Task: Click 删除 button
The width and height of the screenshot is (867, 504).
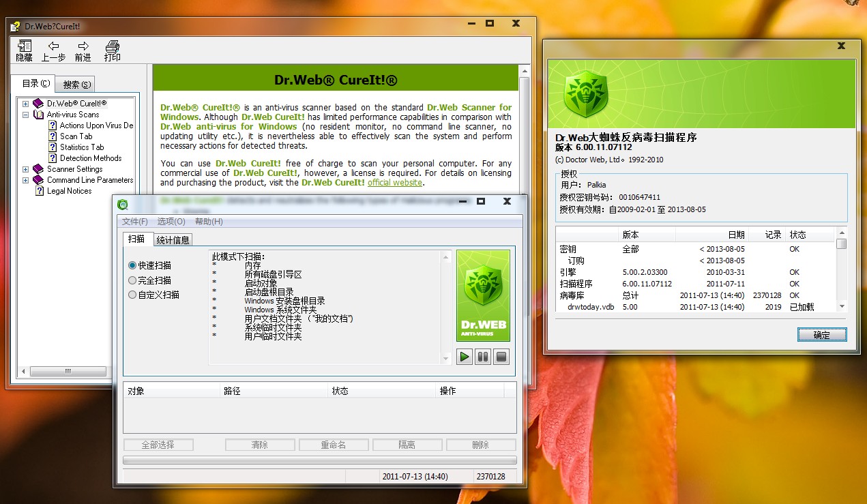Action: click(x=481, y=445)
